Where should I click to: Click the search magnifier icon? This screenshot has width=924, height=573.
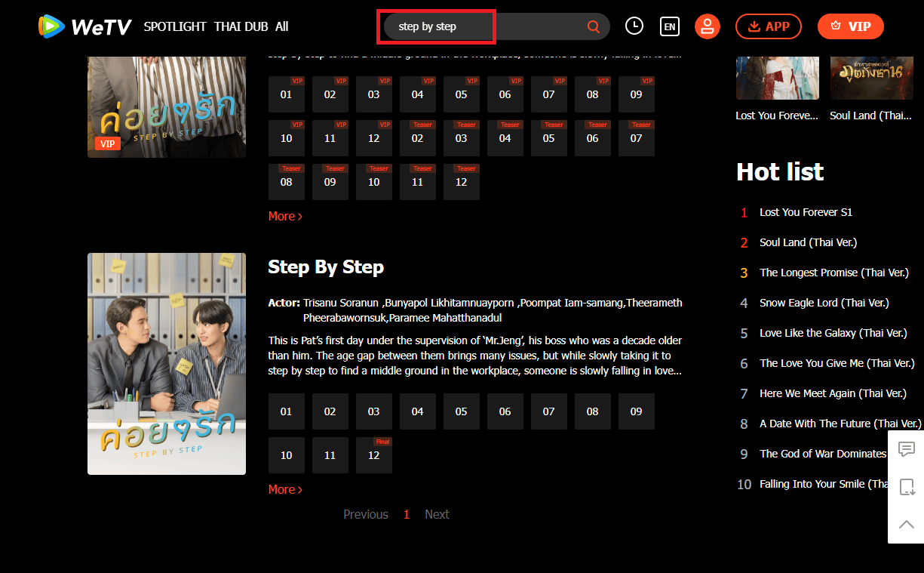point(594,26)
